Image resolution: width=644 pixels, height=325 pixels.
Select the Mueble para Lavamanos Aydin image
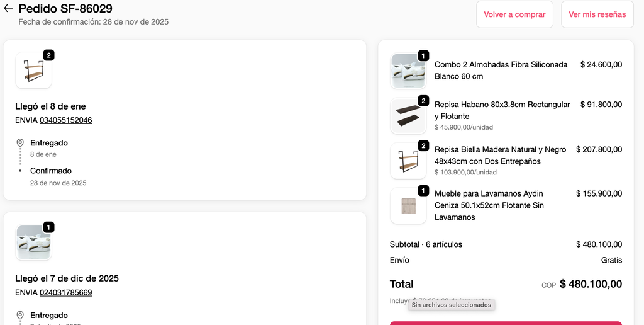tap(408, 206)
